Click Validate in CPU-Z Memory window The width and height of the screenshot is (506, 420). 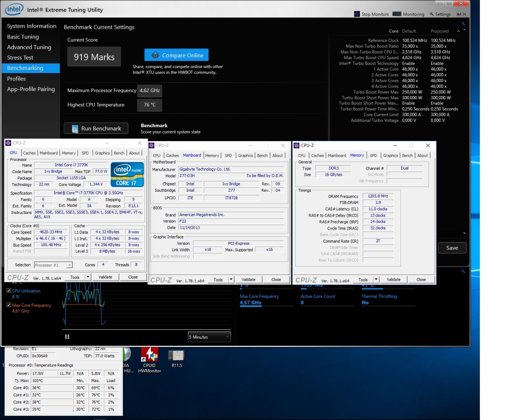tap(394, 279)
